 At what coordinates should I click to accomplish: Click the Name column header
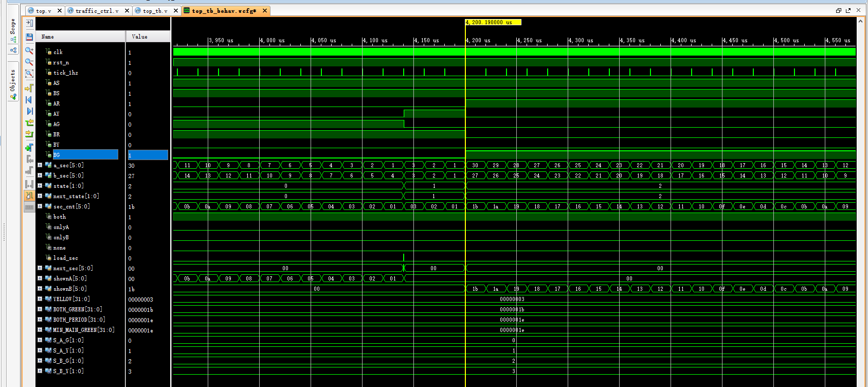[81, 37]
